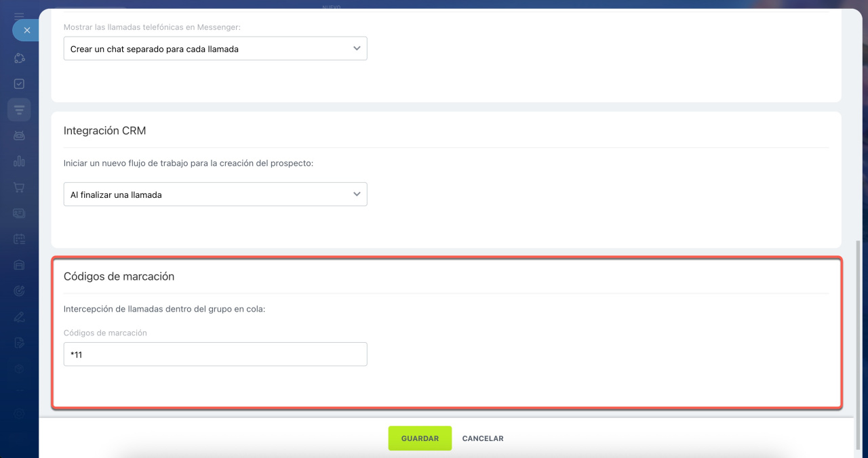
Task: Click the CANCELAR link
Action: click(x=483, y=438)
